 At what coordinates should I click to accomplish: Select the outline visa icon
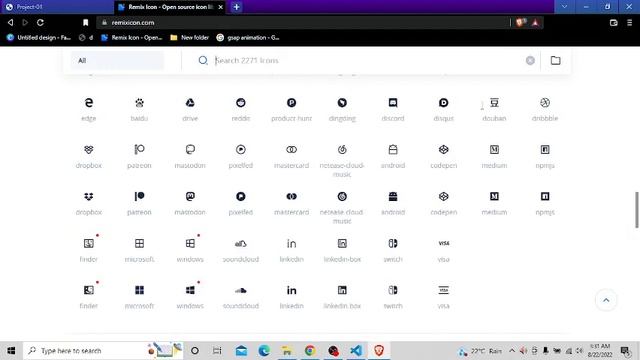tap(444, 243)
